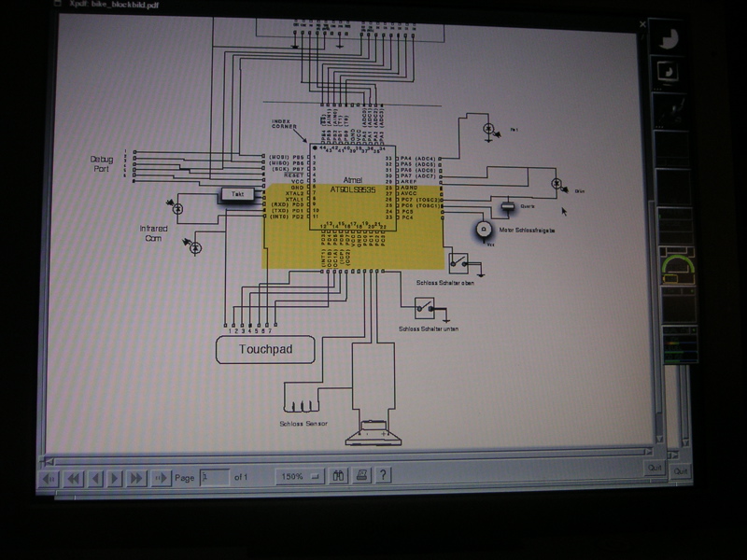This screenshot has width=747, height=560.
Task: Go to the next page
Action: coord(115,479)
